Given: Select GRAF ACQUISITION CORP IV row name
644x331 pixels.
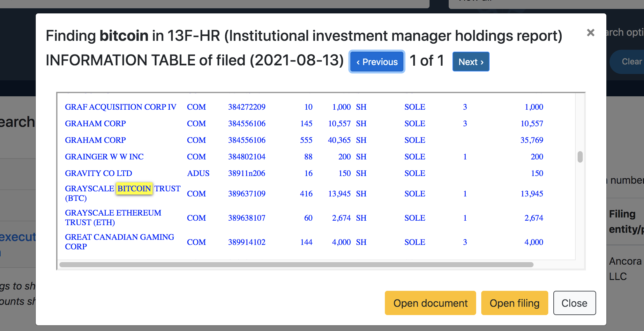Looking at the screenshot, I should click(x=121, y=107).
